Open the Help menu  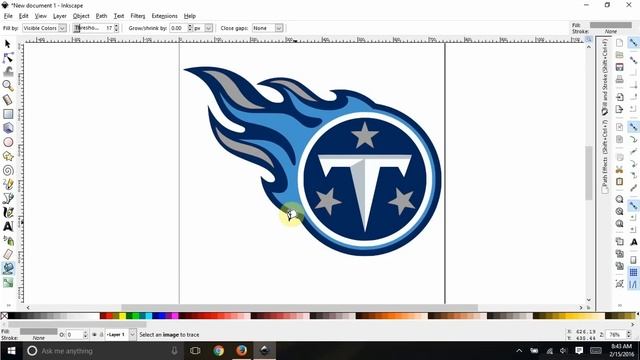(x=190, y=16)
